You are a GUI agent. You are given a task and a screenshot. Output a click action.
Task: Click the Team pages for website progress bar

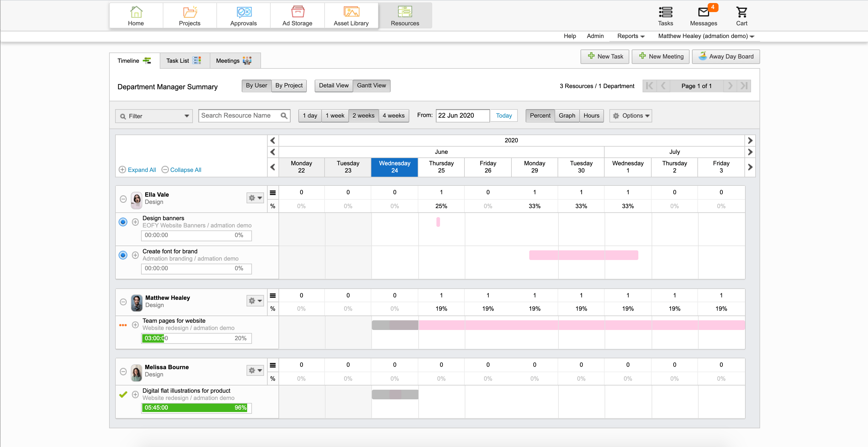pyautogui.click(x=196, y=338)
